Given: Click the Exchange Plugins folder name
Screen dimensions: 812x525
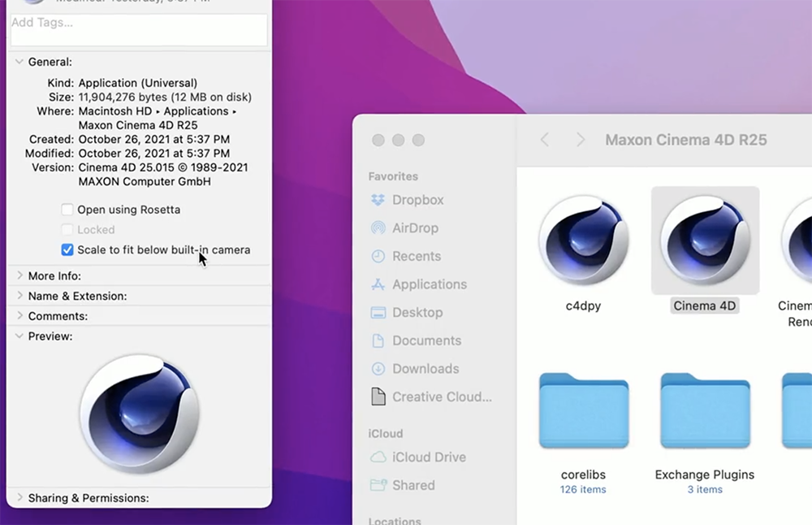Looking at the screenshot, I should 705,475.
